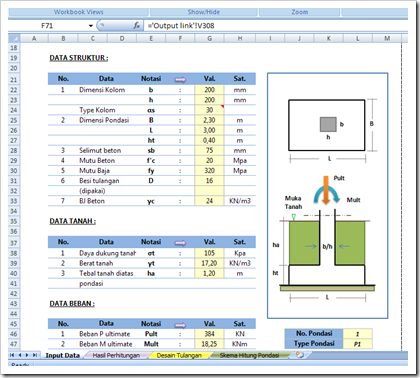Select Selimut beton value 75
The height and width of the screenshot is (378, 420).
pyautogui.click(x=209, y=150)
